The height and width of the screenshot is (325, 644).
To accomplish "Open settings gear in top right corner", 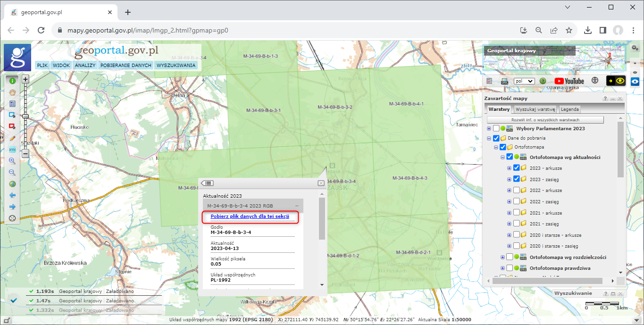I will click(635, 48).
